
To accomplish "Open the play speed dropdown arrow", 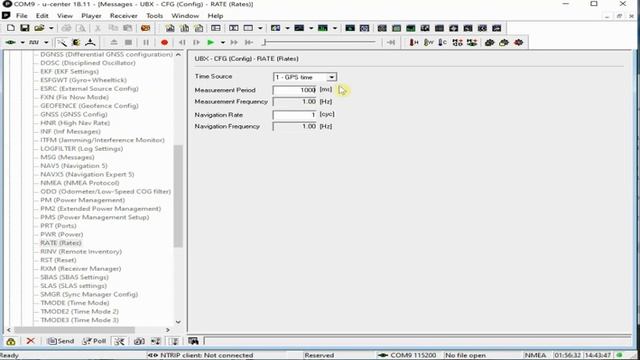I will (x=222, y=42).
